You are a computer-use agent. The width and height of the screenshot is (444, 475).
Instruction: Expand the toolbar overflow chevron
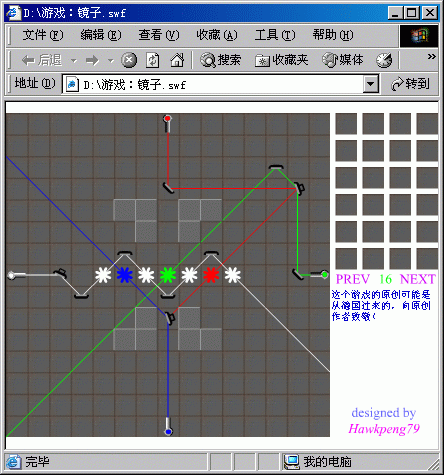(432, 56)
